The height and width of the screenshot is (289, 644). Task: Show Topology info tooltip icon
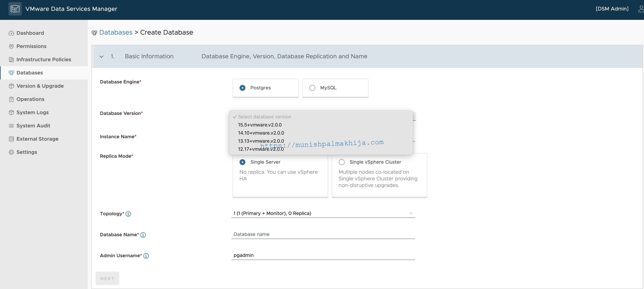[x=128, y=214]
